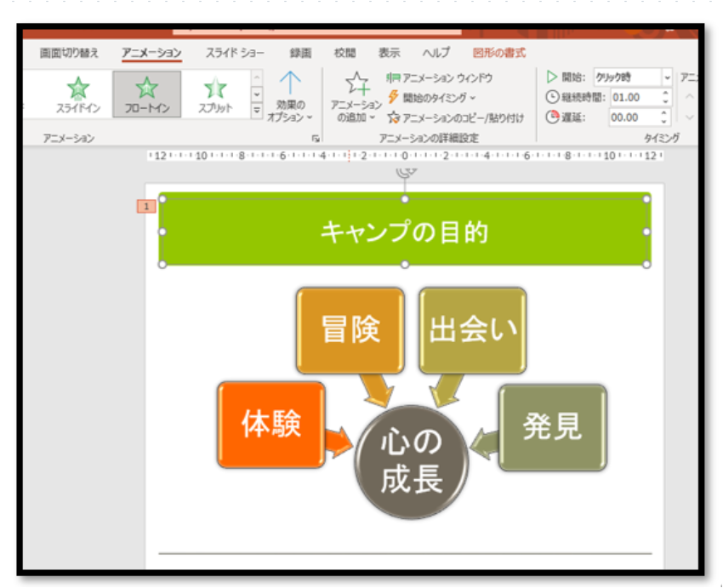Image resolution: width=723 pixels, height=588 pixels.
Task: Open the ヘルプ tab
Action: pos(436,53)
